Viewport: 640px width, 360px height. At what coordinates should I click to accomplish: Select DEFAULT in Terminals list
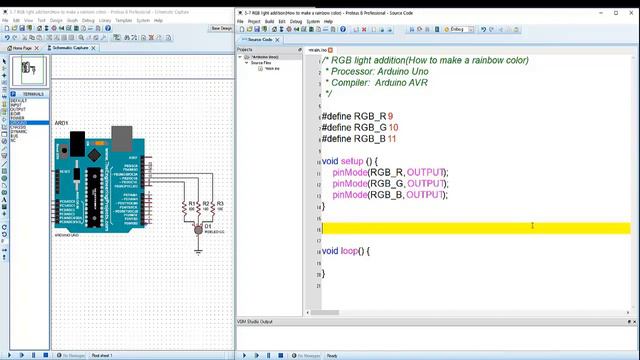(18, 100)
